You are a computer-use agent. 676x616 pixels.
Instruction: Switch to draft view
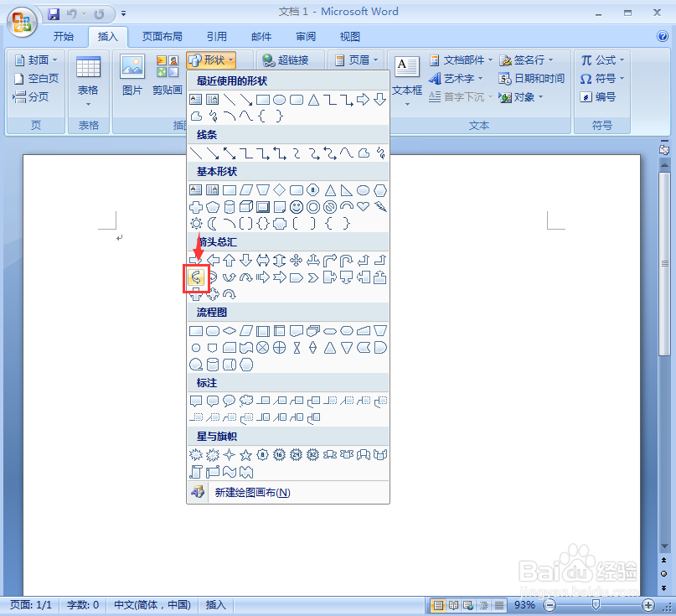[x=498, y=605]
